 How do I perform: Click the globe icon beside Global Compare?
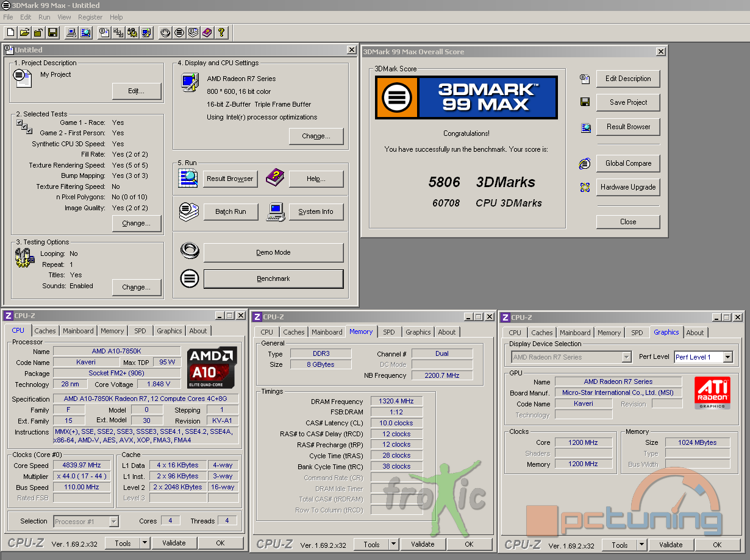(585, 163)
